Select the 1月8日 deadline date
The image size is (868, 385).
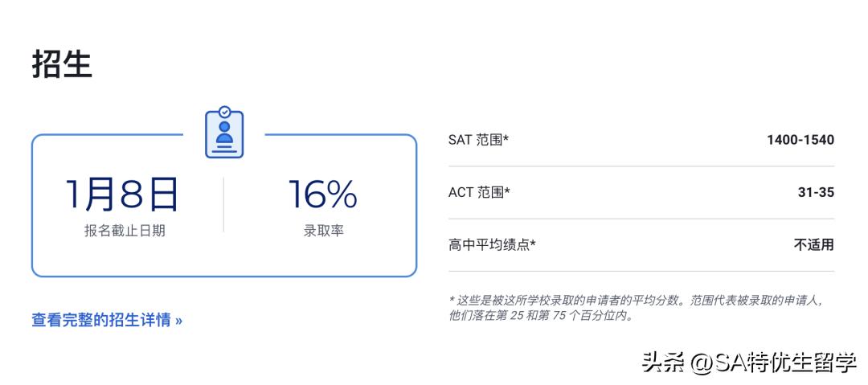122,195
